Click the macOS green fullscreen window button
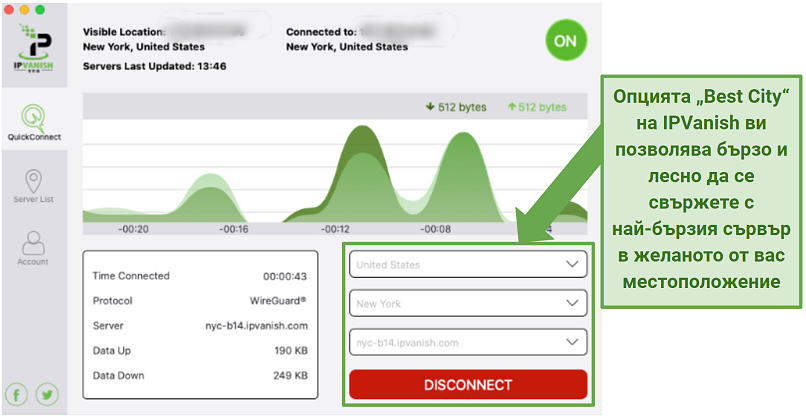Screen dimensions: 806x416 point(40,10)
